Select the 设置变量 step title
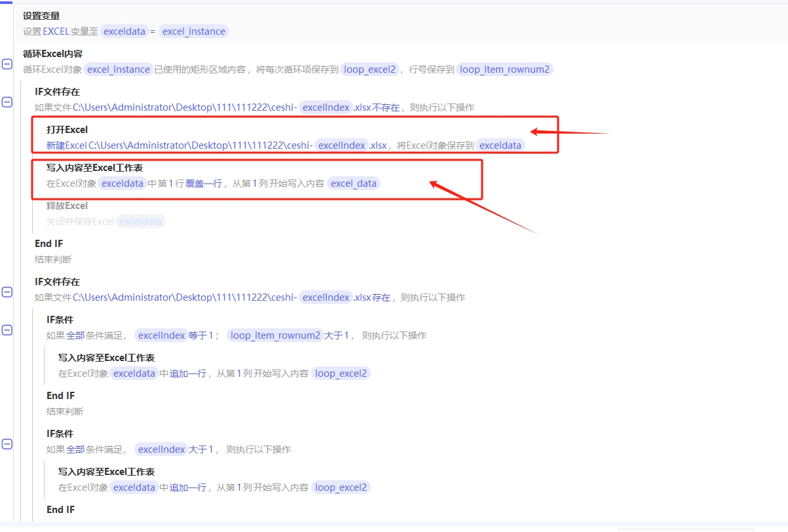 (x=41, y=16)
